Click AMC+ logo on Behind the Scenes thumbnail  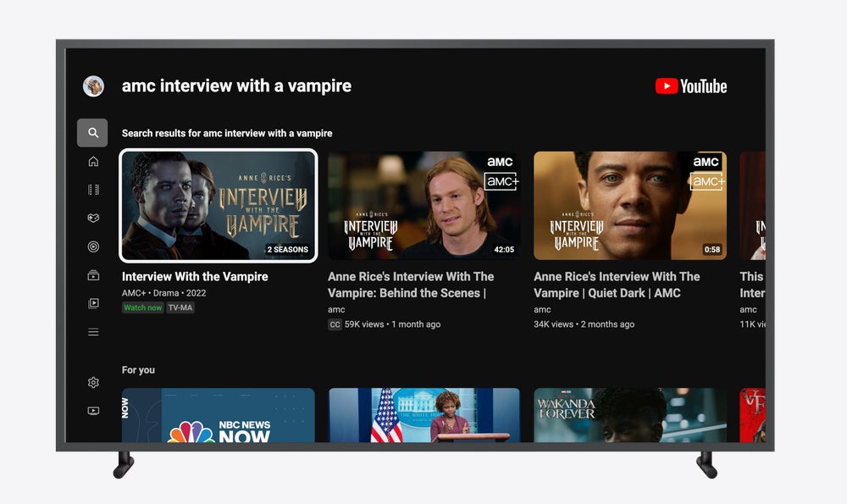coord(501,181)
